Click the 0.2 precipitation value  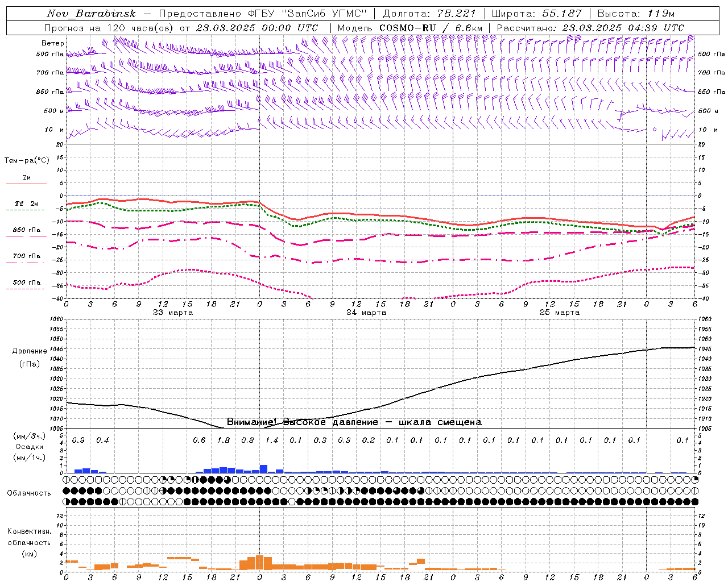coord(369,440)
